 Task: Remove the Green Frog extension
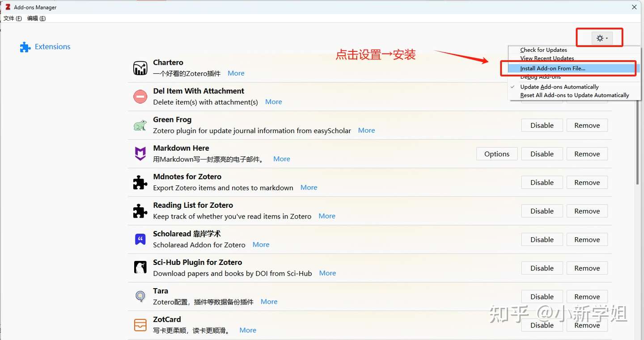tap(587, 125)
